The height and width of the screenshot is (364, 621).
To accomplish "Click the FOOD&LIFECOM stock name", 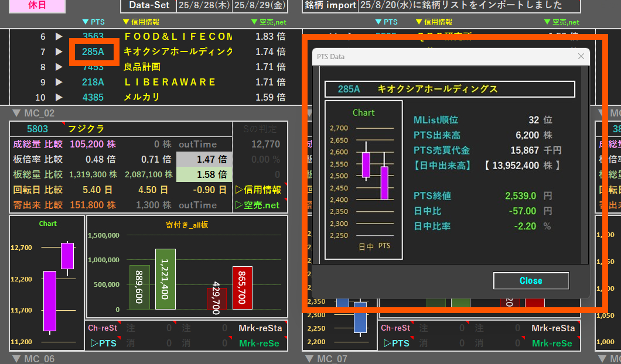I will [x=178, y=36].
